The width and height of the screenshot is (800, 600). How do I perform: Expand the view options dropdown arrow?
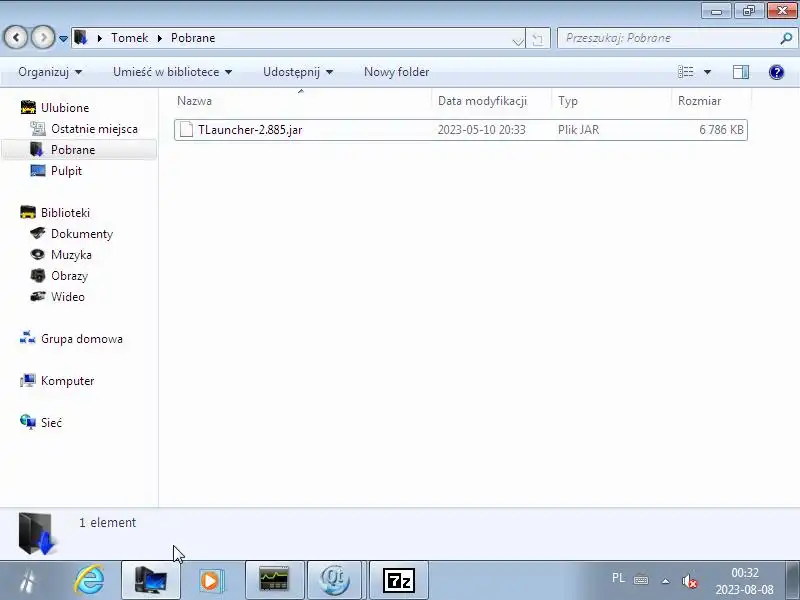click(708, 72)
